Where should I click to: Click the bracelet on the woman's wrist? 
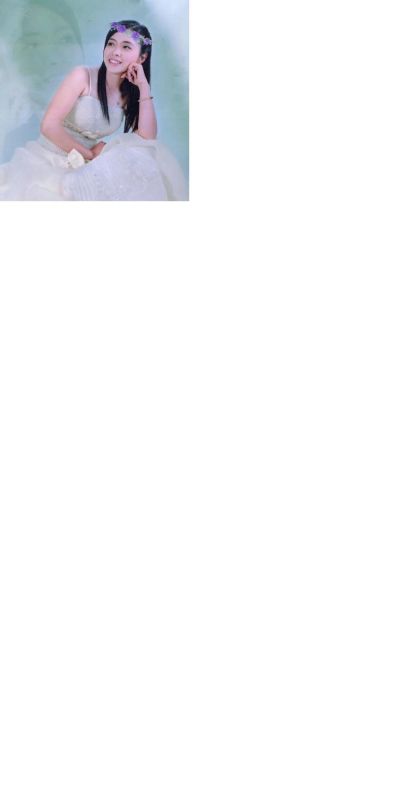[x=145, y=99]
